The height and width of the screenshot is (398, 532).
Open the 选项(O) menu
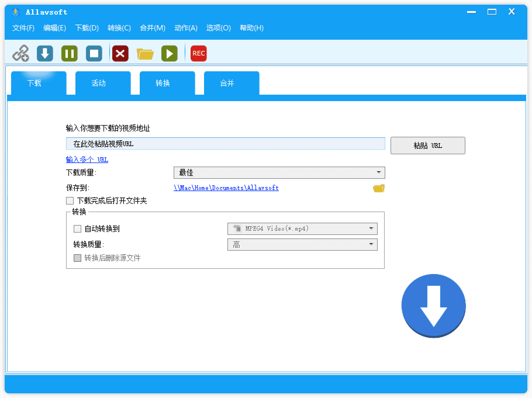pyautogui.click(x=218, y=28)
